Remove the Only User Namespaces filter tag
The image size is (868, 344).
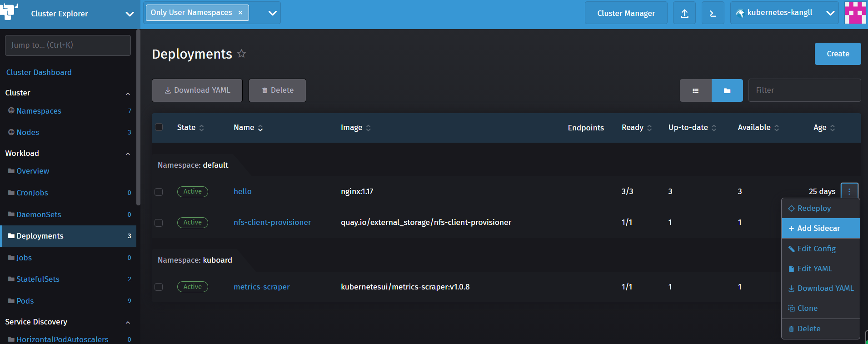(x=240, y=13)
